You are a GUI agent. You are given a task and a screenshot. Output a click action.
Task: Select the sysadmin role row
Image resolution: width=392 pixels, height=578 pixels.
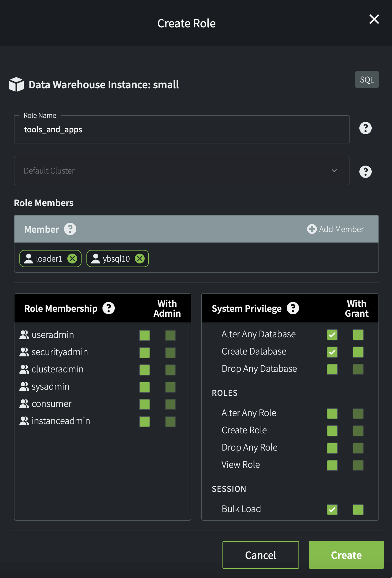click(x=50, y=387)
